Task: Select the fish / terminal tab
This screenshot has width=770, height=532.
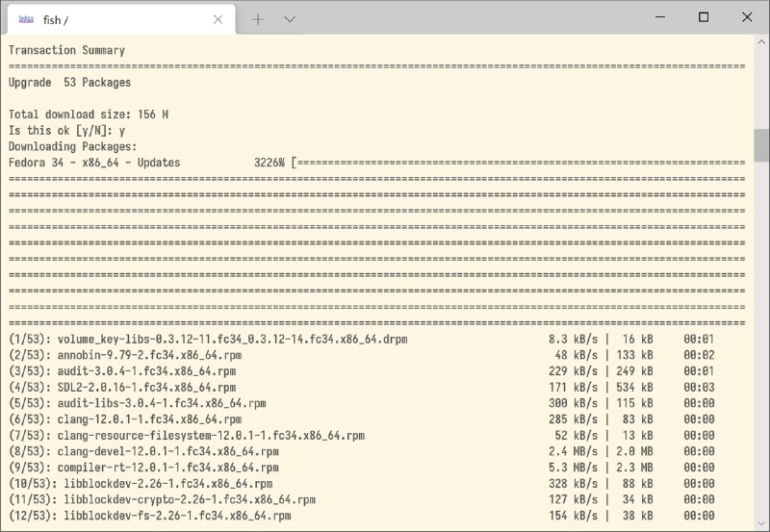Action: pos(121,19)
